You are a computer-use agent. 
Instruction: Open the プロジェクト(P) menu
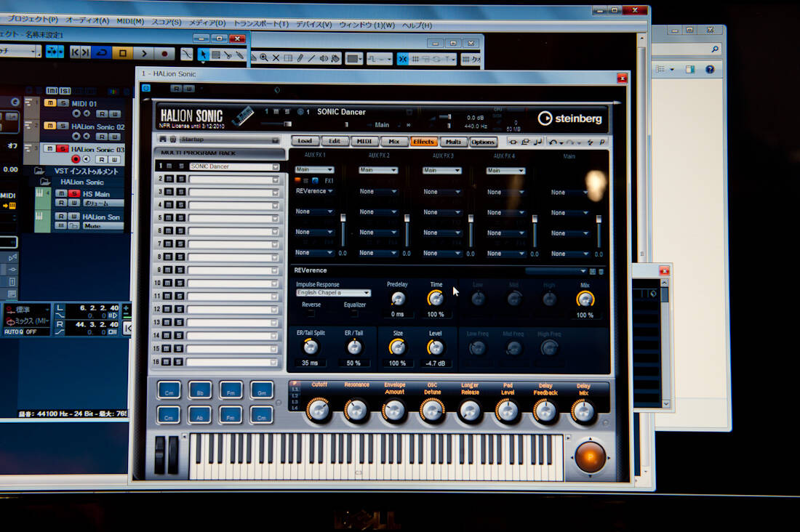[33, 19]
